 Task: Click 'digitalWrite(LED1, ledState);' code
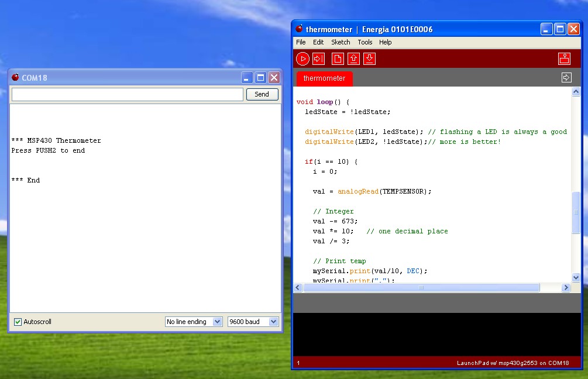(364, 132)
